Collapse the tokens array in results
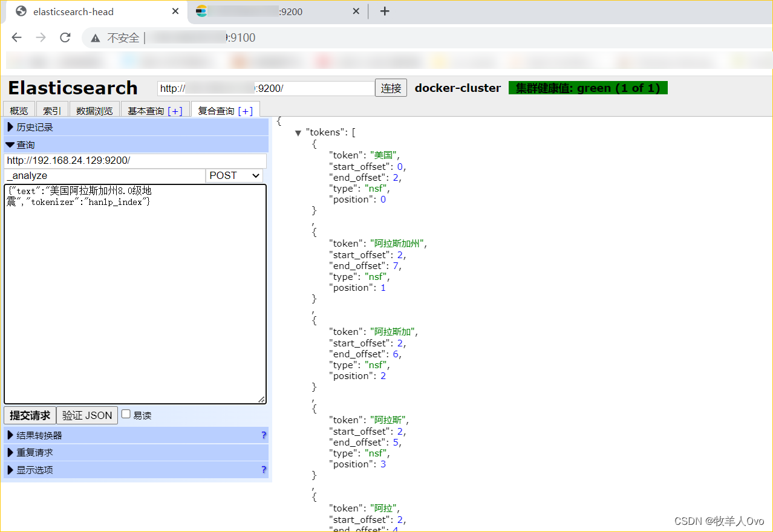The height and width of the screenshot is (532, 773). [x=298, y=132]
